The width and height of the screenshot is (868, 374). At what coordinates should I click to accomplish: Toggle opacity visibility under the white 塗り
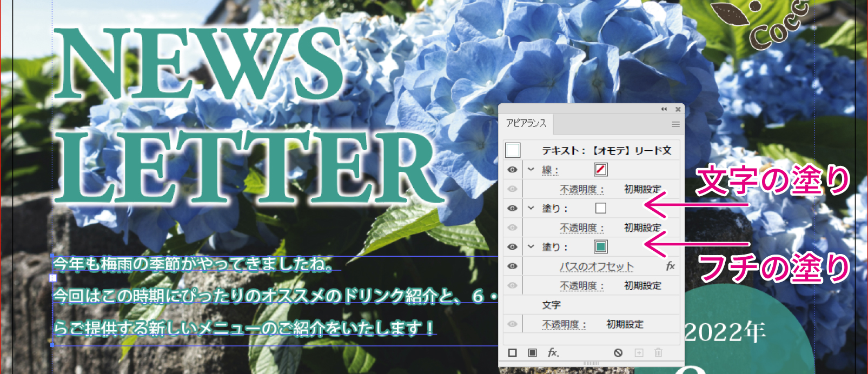512,228
